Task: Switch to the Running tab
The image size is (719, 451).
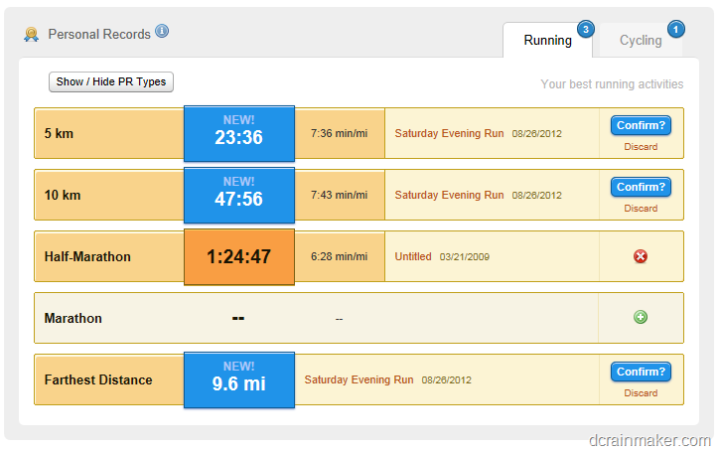Action: click(548, 41)
